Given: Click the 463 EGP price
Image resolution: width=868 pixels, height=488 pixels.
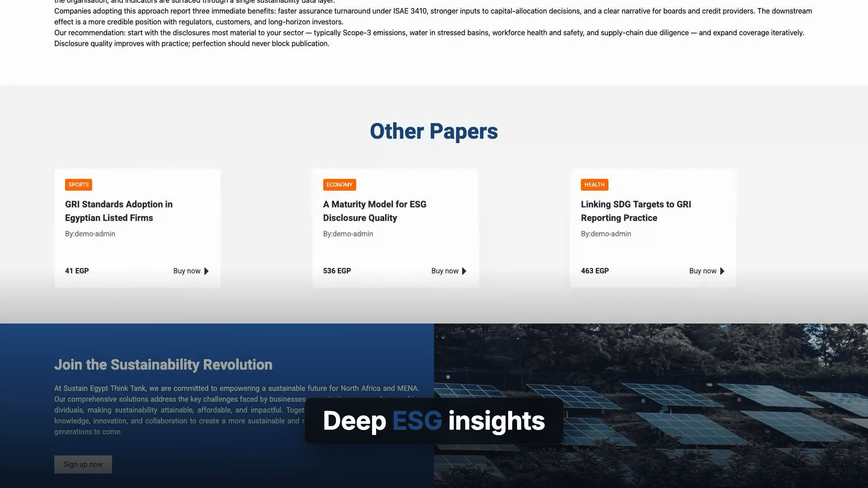Looking at the screenshot, I should (595, 271).
